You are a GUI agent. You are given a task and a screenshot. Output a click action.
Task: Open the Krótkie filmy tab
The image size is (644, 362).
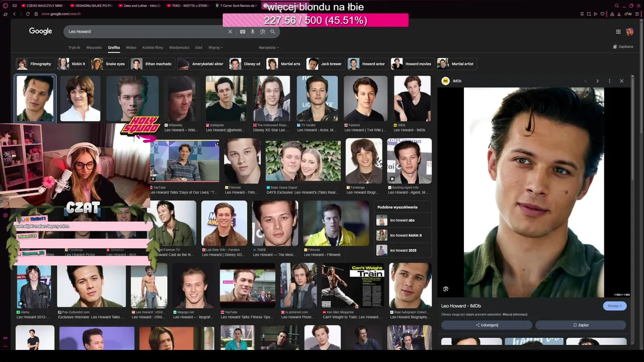tap(152, 48)
